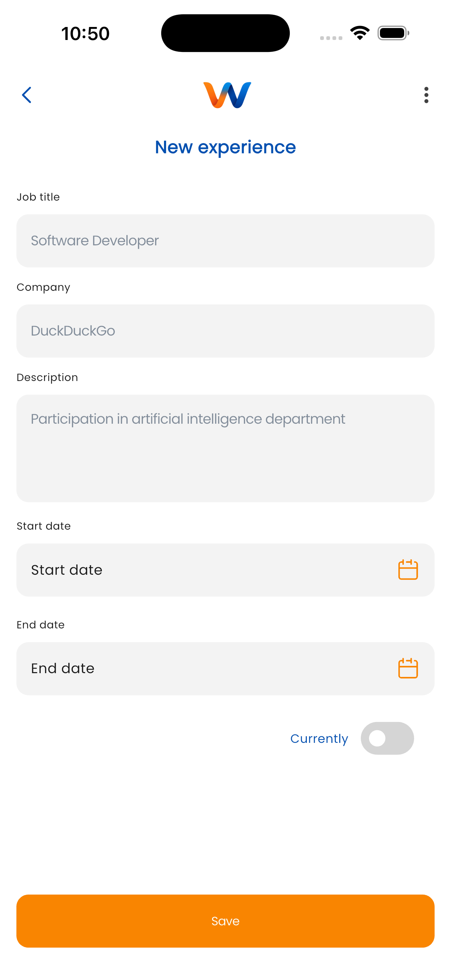This screenshot has height=980, width=451.
Task: Click the blue Currently label text
Action: pos(319,739)
